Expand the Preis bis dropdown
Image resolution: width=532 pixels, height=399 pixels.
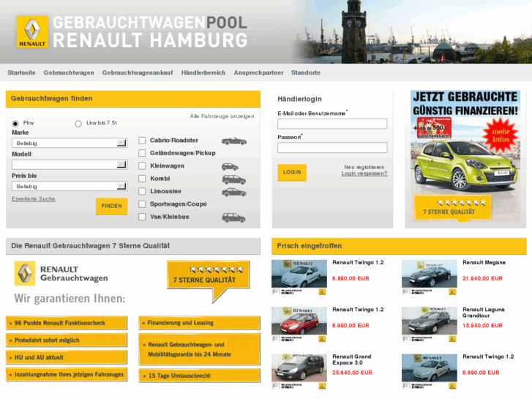(x=70, y=186)
